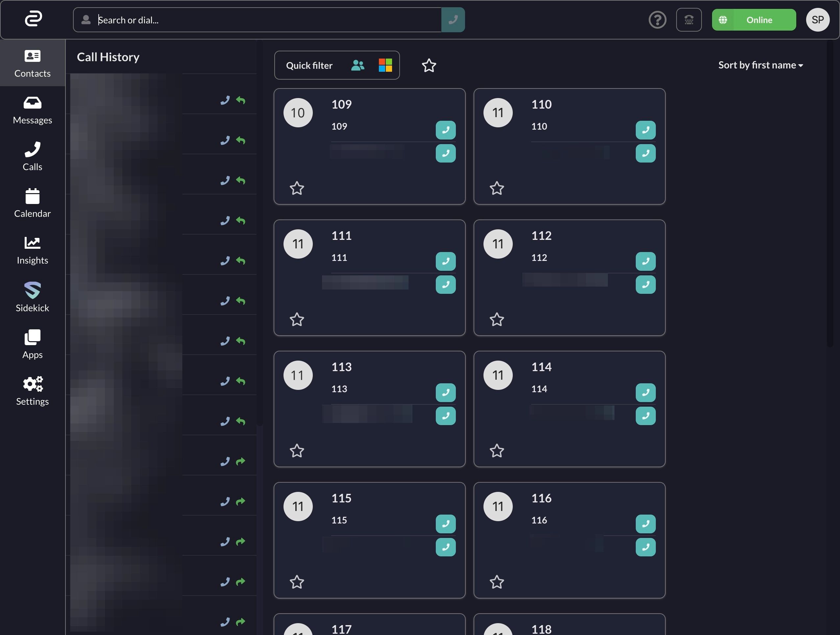840x635 pixels.
Task: Click the Microsoft contacts quick filter icon
Action: pos(385,65)
